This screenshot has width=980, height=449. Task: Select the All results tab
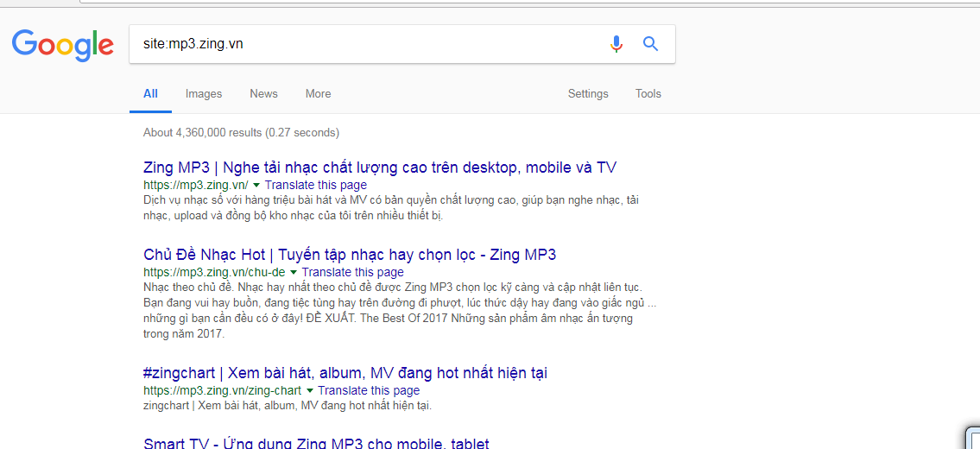[150, 94]
